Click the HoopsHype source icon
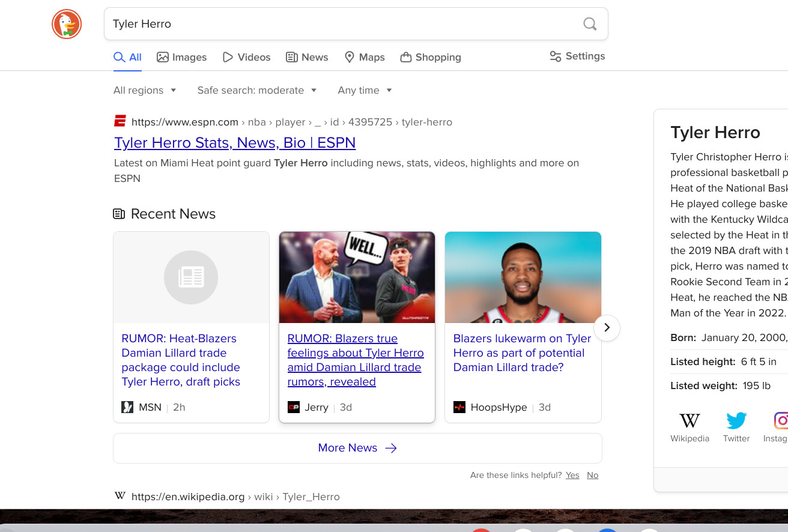The width and height of the screenshot is (788, 532). pyautogui.click(x=459, y=408)
